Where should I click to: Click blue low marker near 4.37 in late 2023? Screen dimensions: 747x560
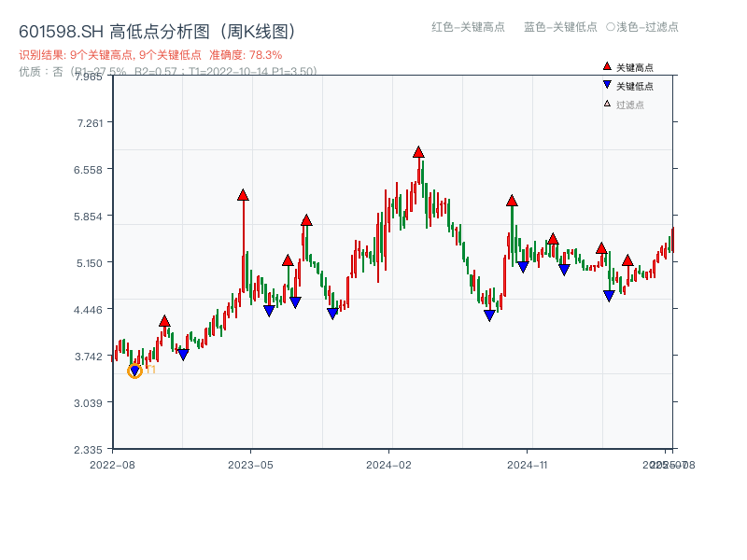(x=332, y=314)
